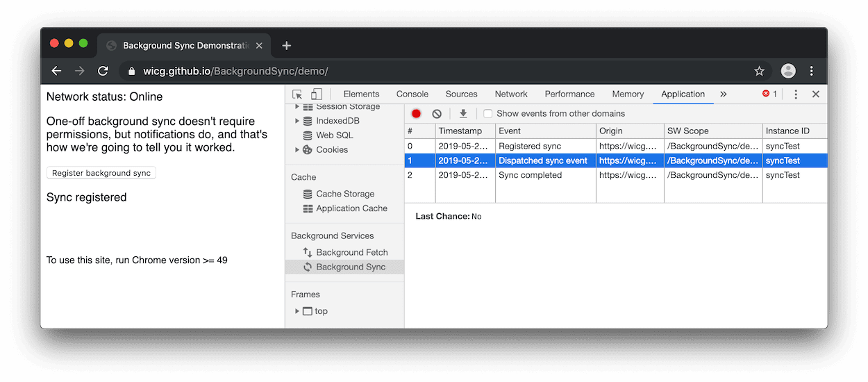Reload the current page

pos(103,71)
